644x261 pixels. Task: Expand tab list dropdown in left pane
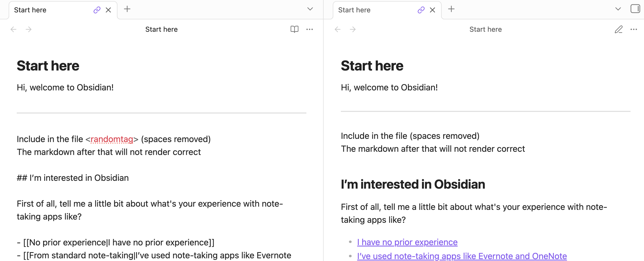[310, 9]
